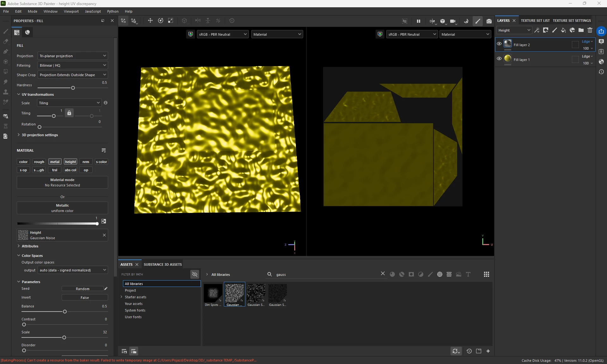Switch to Texture Set Settings tab
This screenshot has width=607, height=364.
click(572, 21)
